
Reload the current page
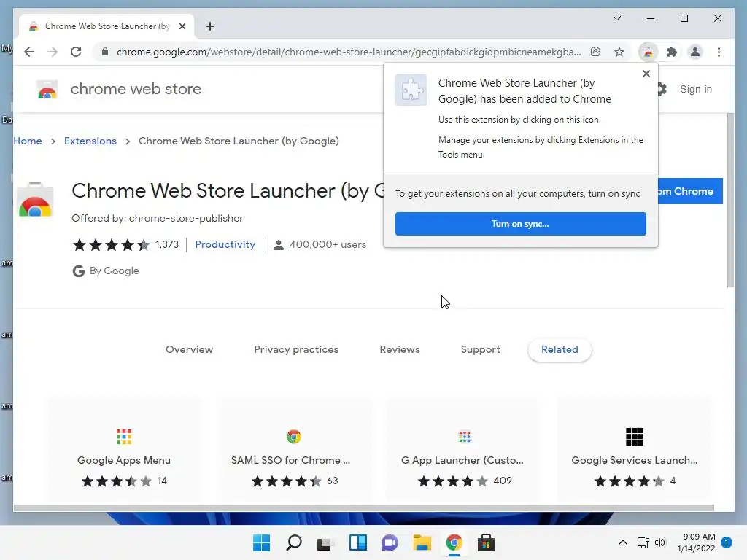[76, 52]
